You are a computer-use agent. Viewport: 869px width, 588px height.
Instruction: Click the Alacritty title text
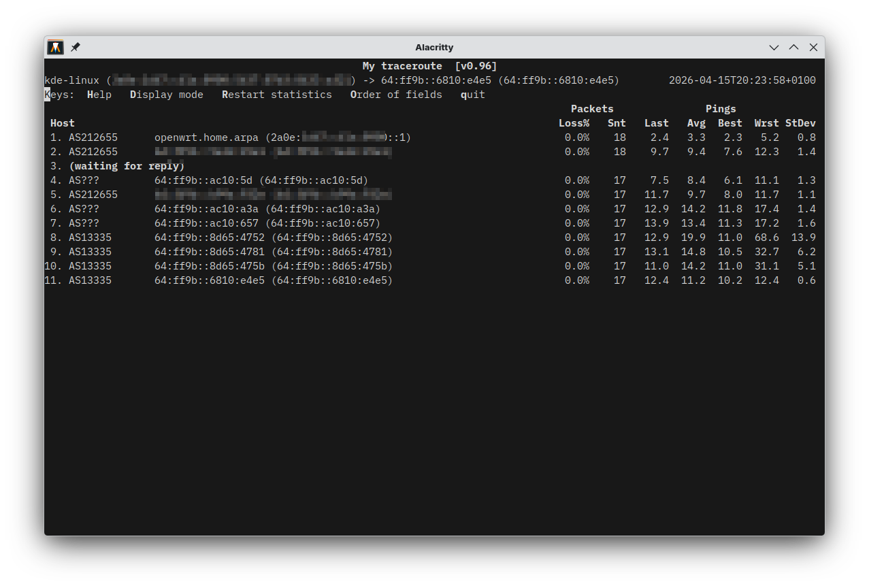(434, 48)
